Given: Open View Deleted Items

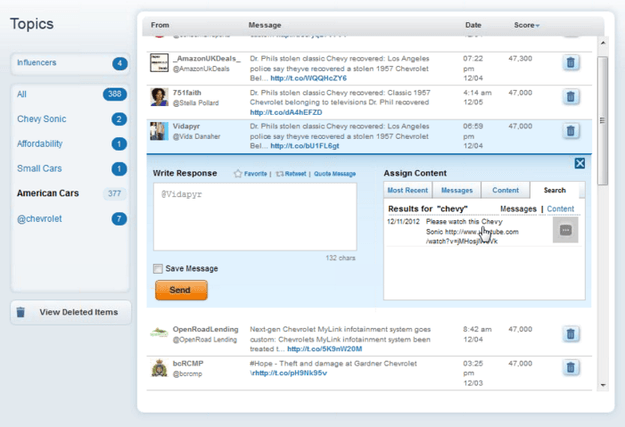Looking at the screenshot, I should 71,312.
